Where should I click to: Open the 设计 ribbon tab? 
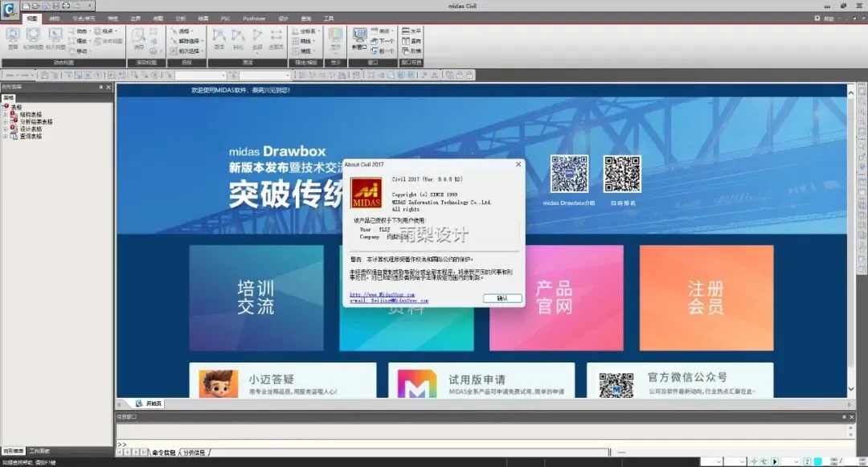pyautogui.click(x=284, y=18)
